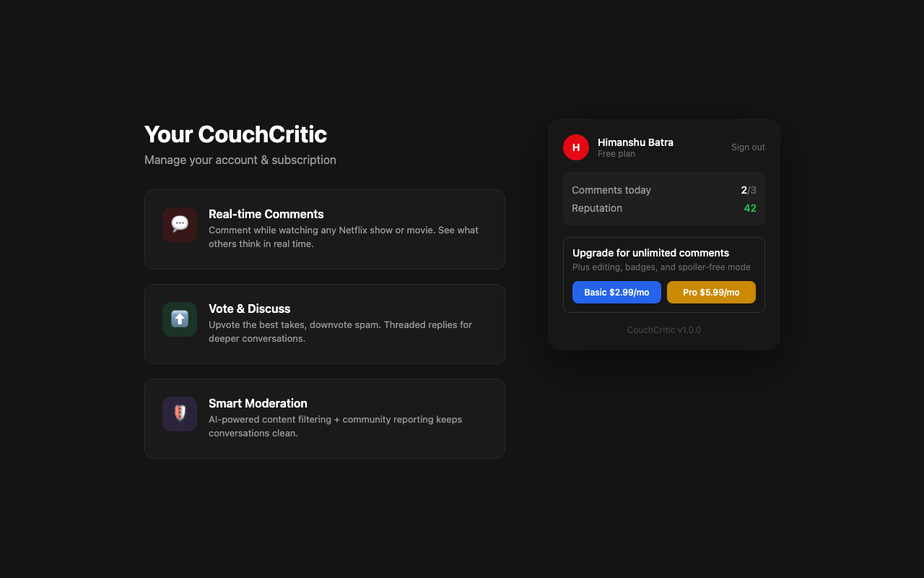Select the Vote & Discuss card icon
Image resolution: width=924 pixels, height=578 pixels.
pos(179,319)
